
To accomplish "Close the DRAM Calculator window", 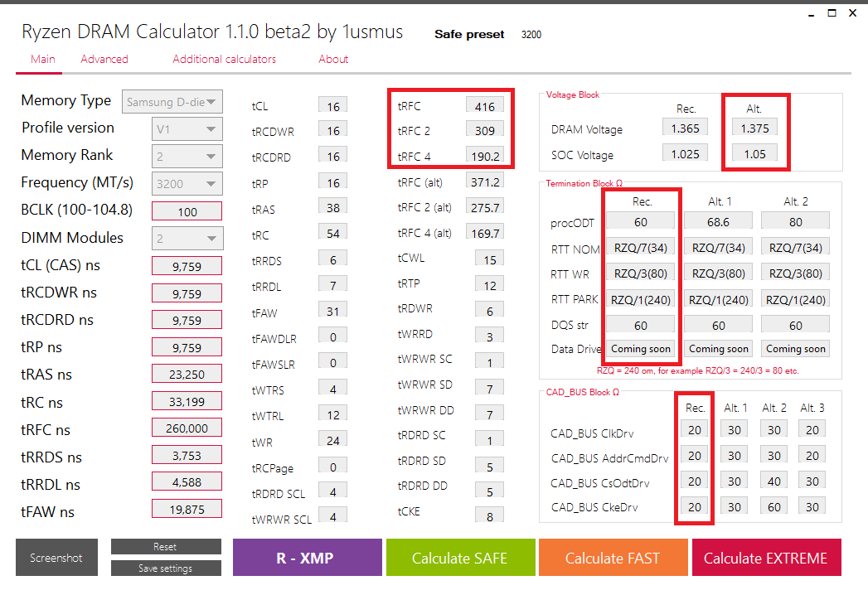I will point(852,12).
